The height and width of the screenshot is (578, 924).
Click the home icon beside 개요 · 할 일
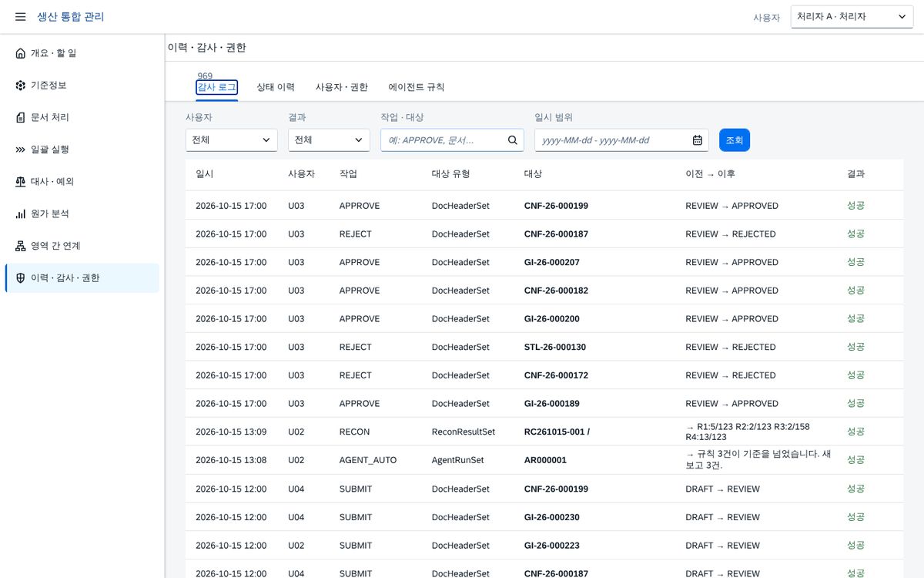(x=21, y=53)
